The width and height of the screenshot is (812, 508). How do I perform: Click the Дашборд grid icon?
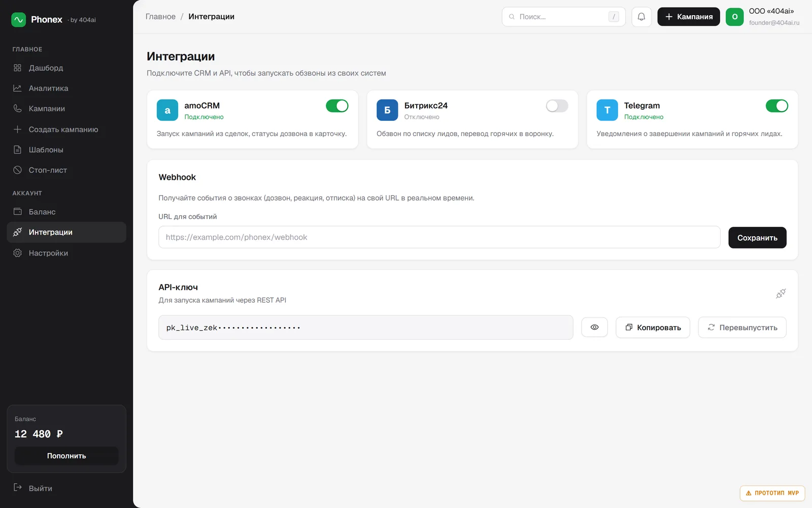(x=17, y=68)
